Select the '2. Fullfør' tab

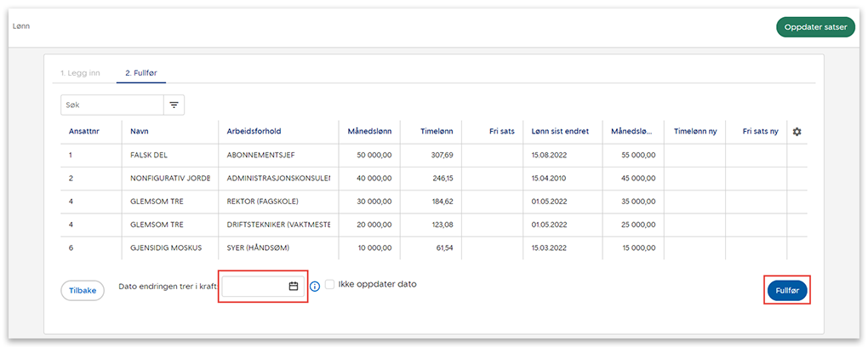pyautogui.click(x=141, y=73)
